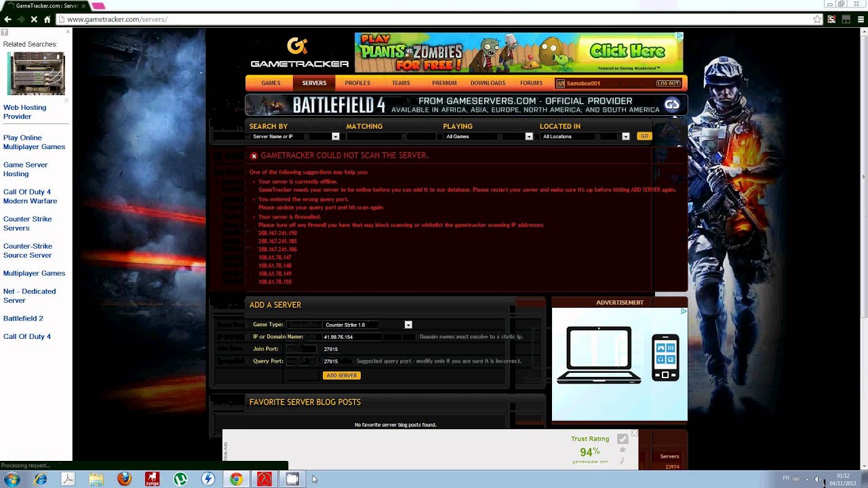868x488 pixels.
Task: Click the GameServers G badge on Battlefield banner
Action: (671, 104)
